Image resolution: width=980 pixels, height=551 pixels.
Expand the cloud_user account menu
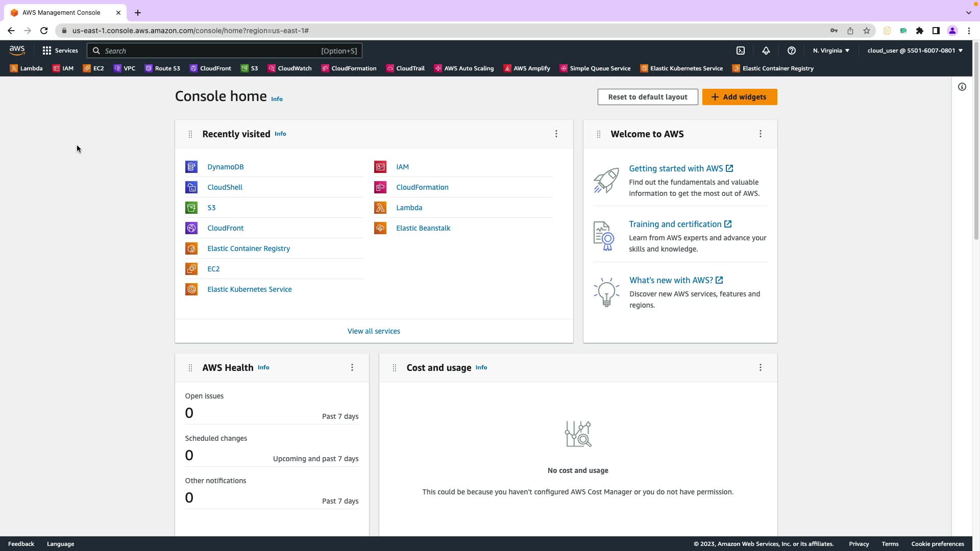coord(915,51)
